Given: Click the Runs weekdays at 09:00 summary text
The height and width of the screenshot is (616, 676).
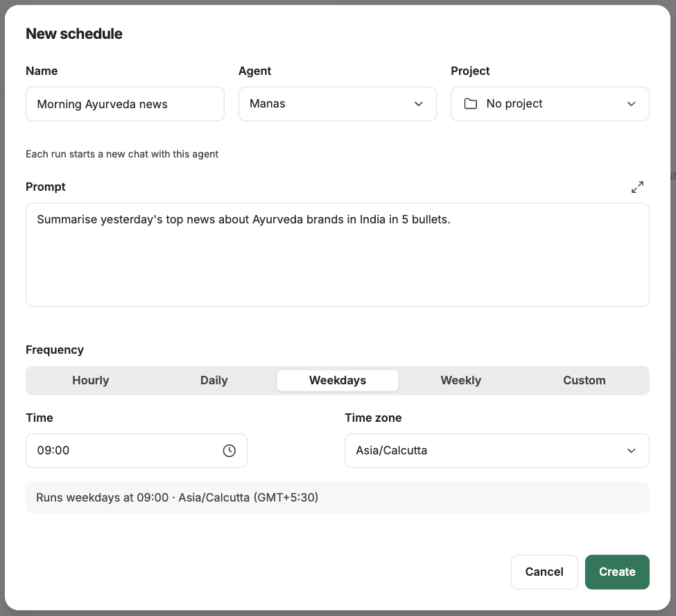Looking at the screenshot, I should [x=177, y=497].
